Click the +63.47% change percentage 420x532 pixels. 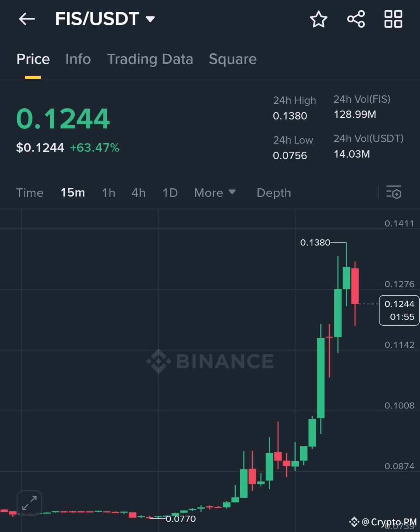pos(94,147)
